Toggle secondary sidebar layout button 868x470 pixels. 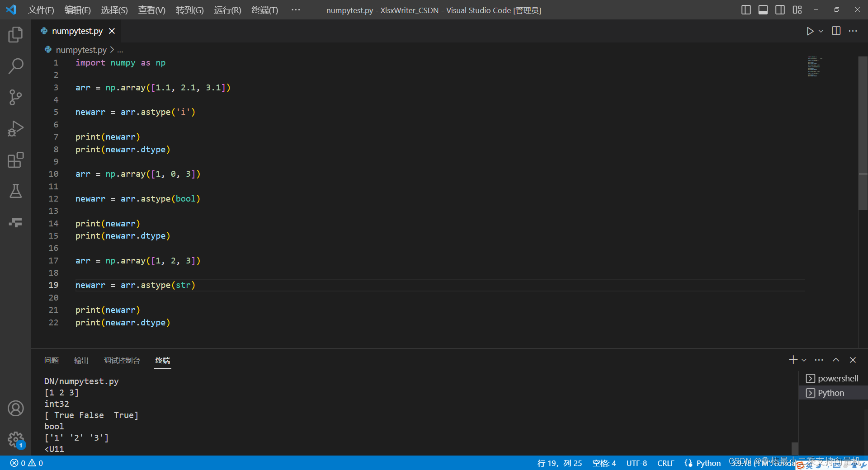click(780, 10)
